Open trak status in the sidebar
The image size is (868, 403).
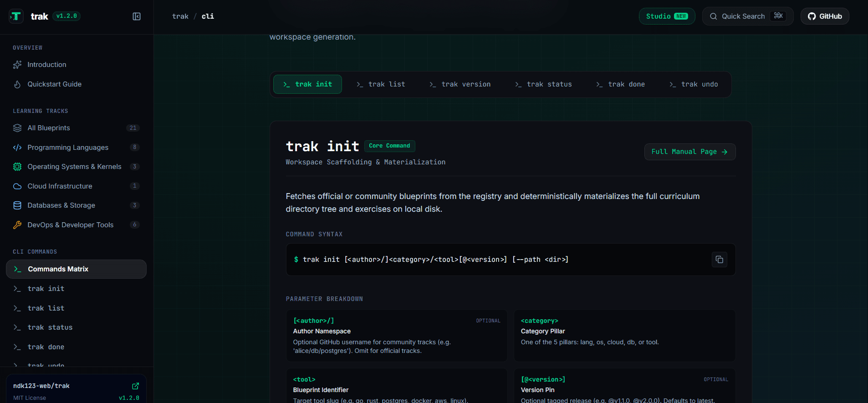76,327
